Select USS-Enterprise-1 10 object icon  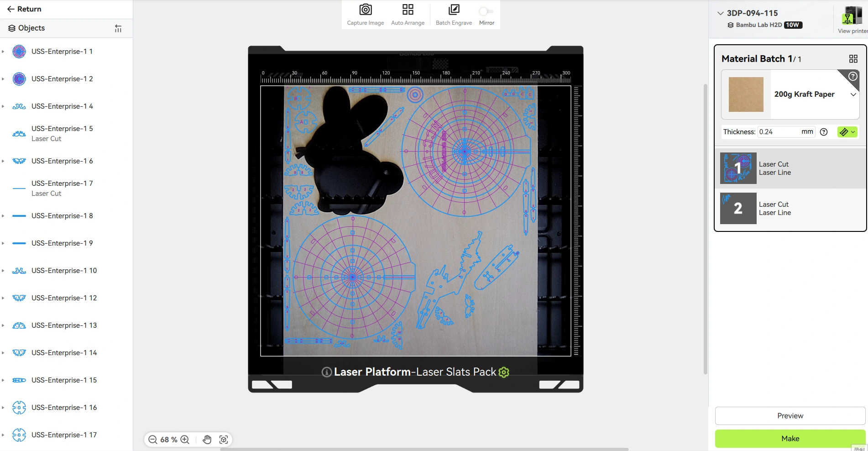19,271
